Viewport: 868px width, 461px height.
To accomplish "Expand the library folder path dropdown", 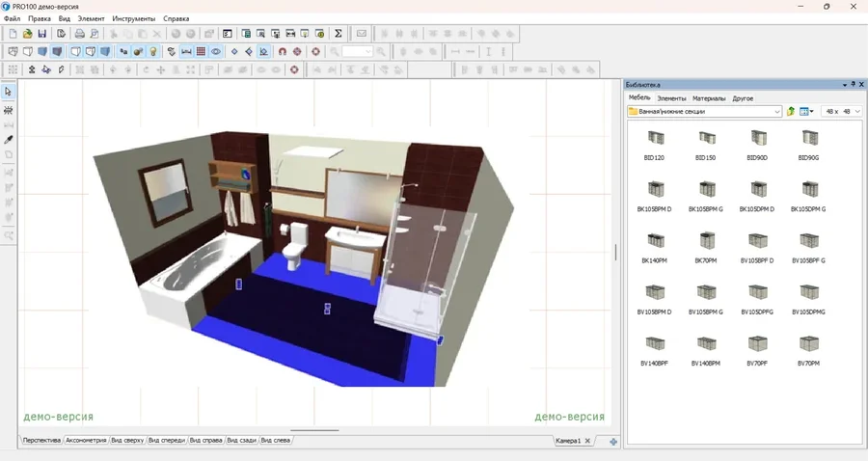I will [x=776, y=112].
